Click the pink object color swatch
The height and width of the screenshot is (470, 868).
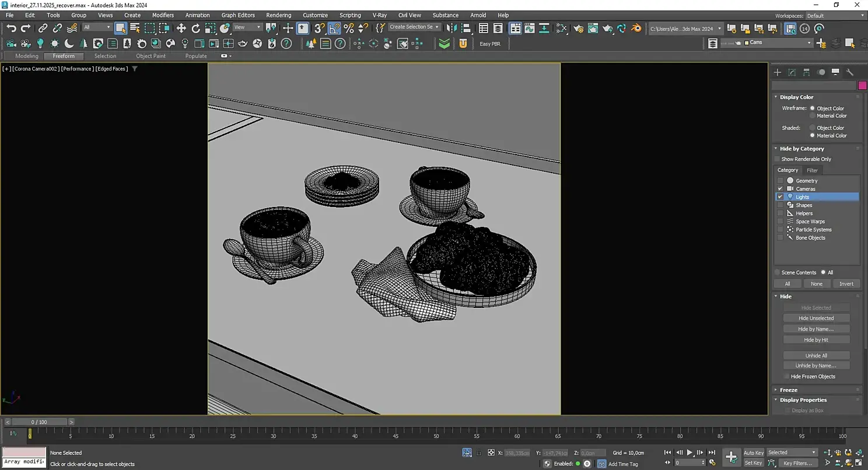[x=862, y=86]
